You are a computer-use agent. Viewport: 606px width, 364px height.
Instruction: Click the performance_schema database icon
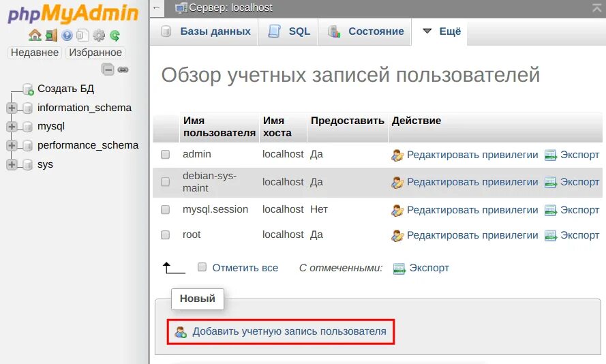[27, 146]
